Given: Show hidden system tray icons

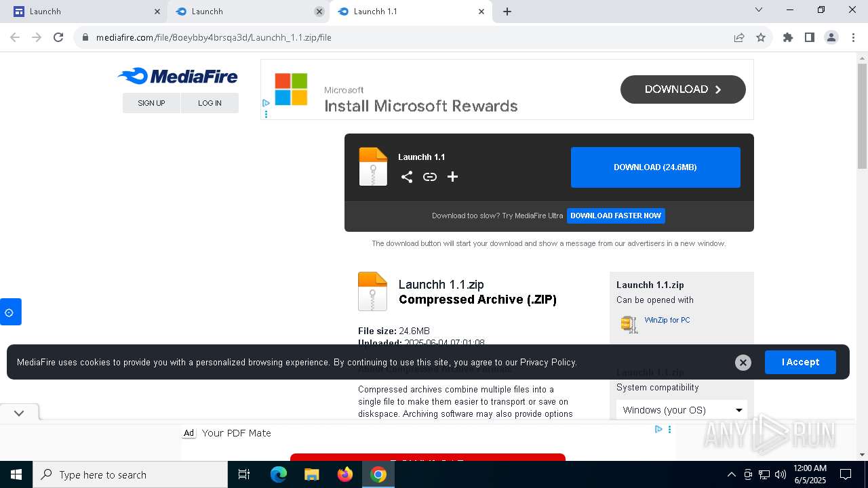Looking at the screenshot, I should pyautogui.click(x=731, y=475).
